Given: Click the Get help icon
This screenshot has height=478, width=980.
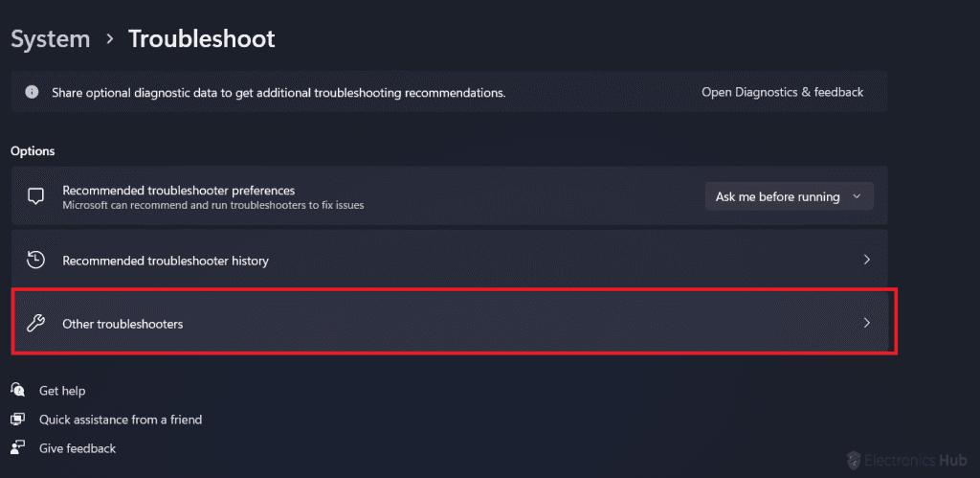Looking at the screenshot, I should [x=18, y=390].
